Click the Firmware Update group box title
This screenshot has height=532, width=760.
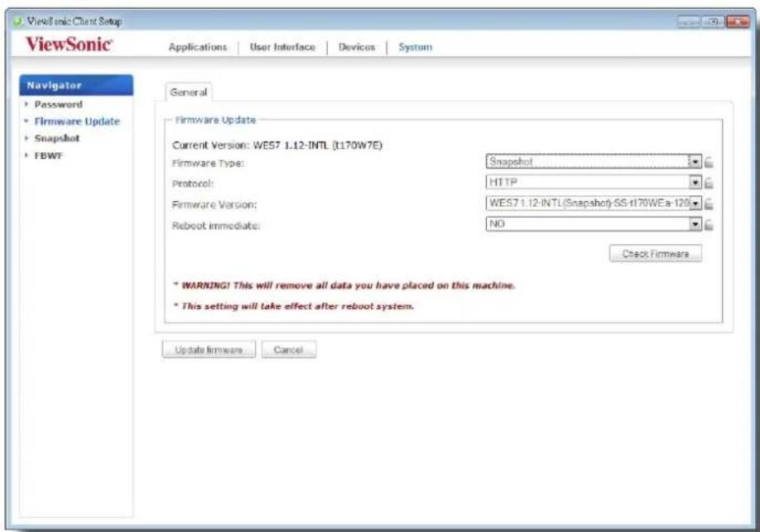coord(215,120)
